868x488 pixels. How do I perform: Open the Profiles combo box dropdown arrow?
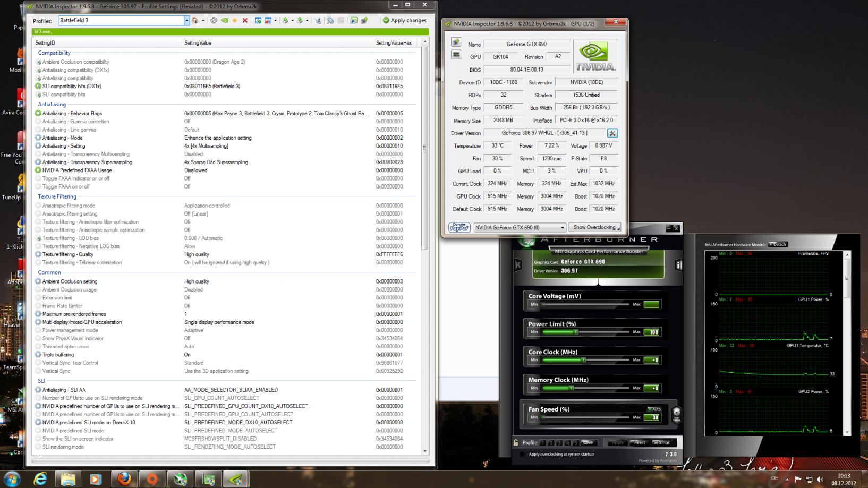186,21
